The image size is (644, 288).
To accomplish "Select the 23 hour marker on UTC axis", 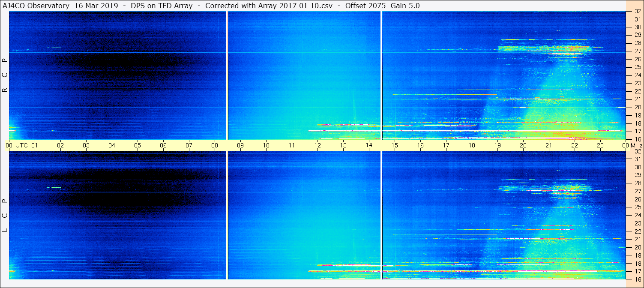I will click(x=600, y=145).
